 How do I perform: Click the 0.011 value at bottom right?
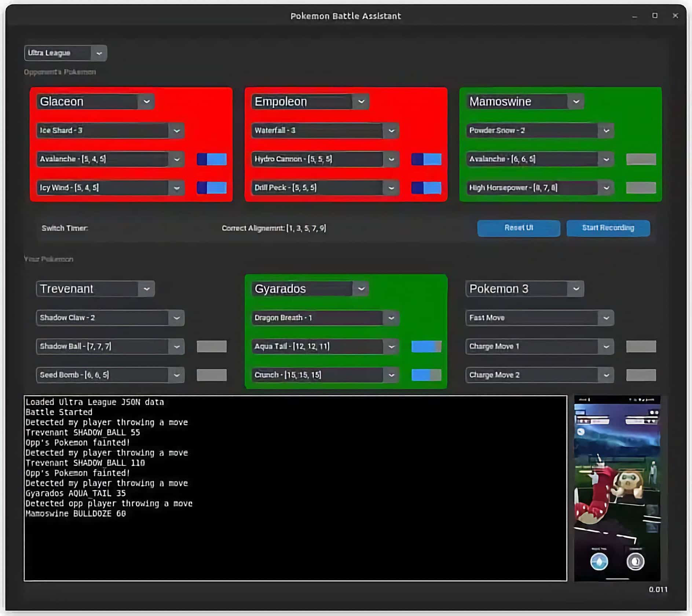[x=658, y=590]
